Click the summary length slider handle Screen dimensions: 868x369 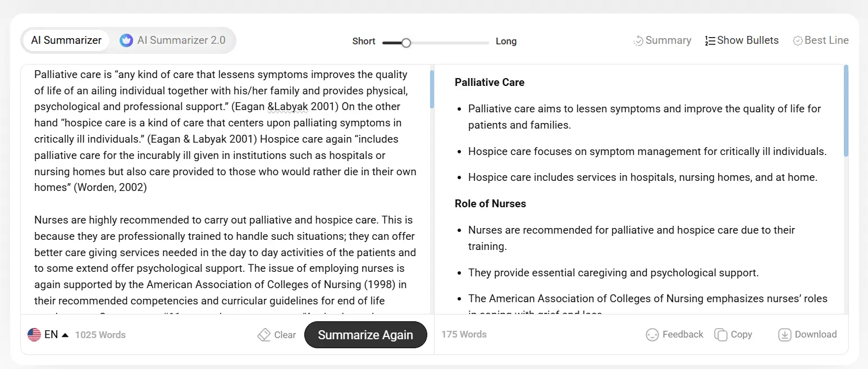(406, 43)
